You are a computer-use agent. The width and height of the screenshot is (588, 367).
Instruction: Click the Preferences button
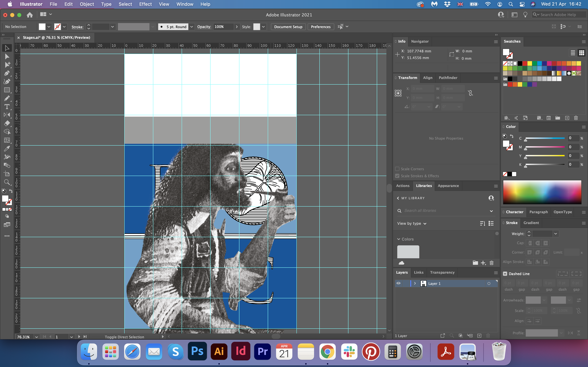320,27
